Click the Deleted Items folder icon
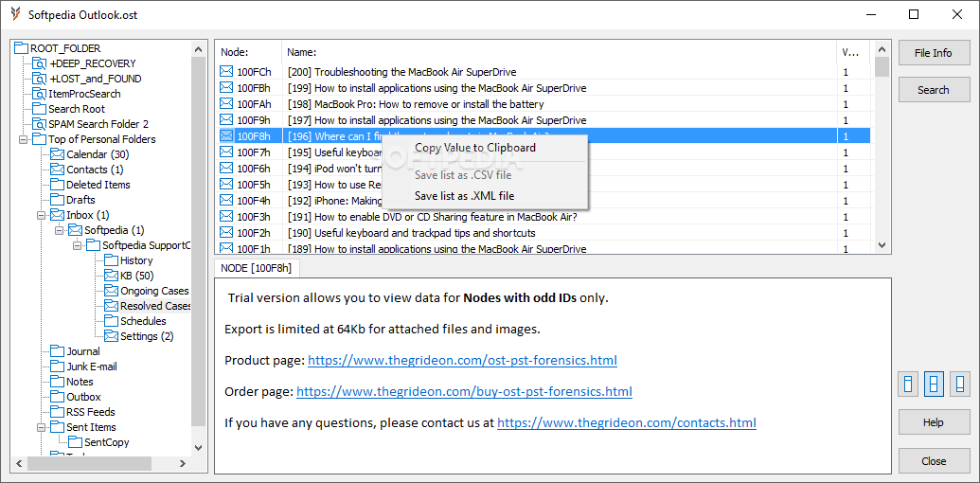Viewport: 980px width, 483px height. 58,185
